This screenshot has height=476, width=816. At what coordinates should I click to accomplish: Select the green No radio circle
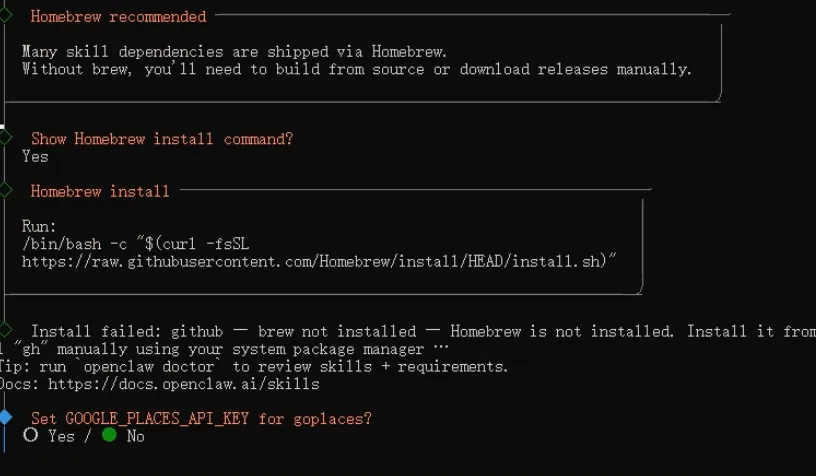point(109,435)
